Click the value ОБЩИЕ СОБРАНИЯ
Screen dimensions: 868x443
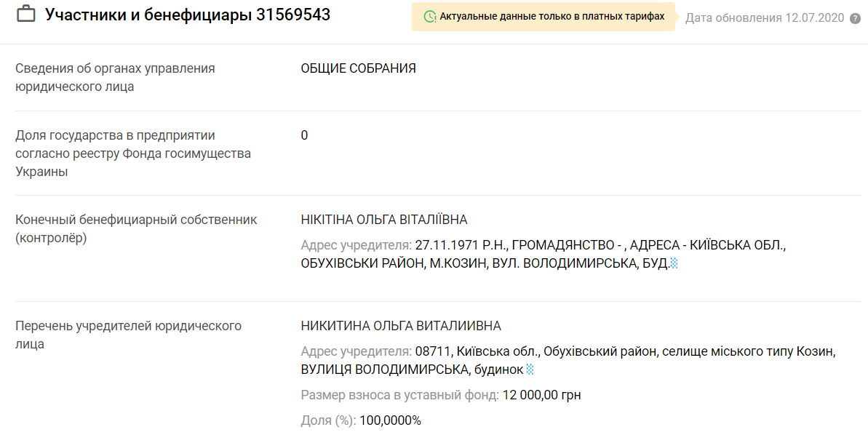pyautogui.click(x=359, y=68)
